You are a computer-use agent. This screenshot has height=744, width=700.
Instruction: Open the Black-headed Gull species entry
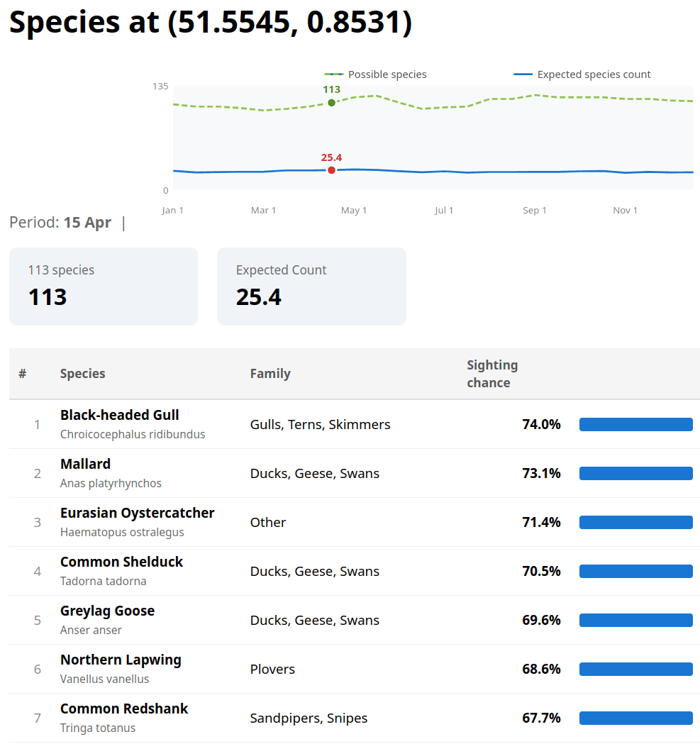tap(119, 415)
